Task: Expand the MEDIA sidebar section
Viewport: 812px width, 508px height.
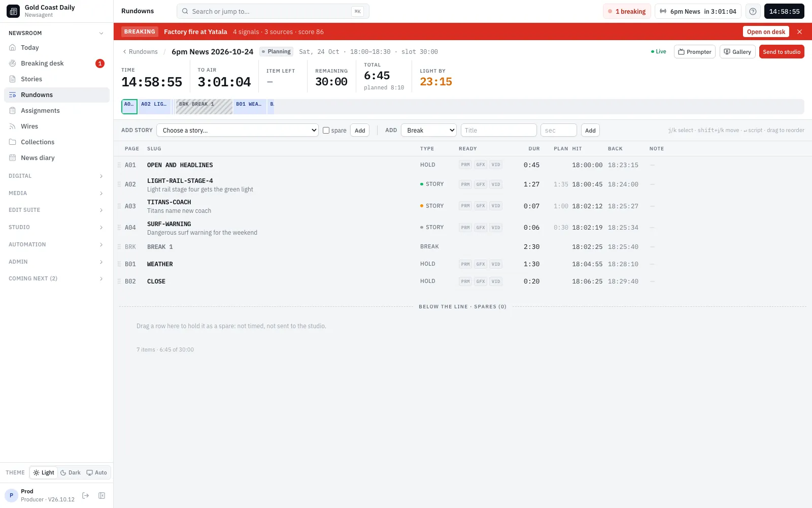Action: click(56, 193)
